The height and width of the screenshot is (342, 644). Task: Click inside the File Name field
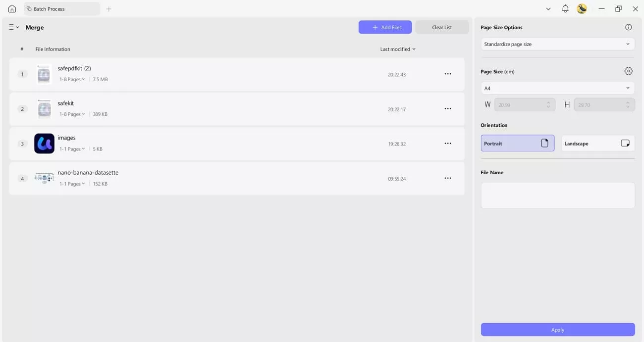click(557, 195)
